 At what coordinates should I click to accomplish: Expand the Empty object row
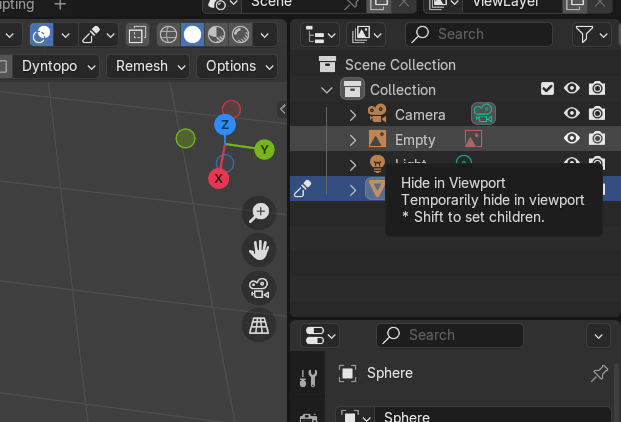point(352,140)
